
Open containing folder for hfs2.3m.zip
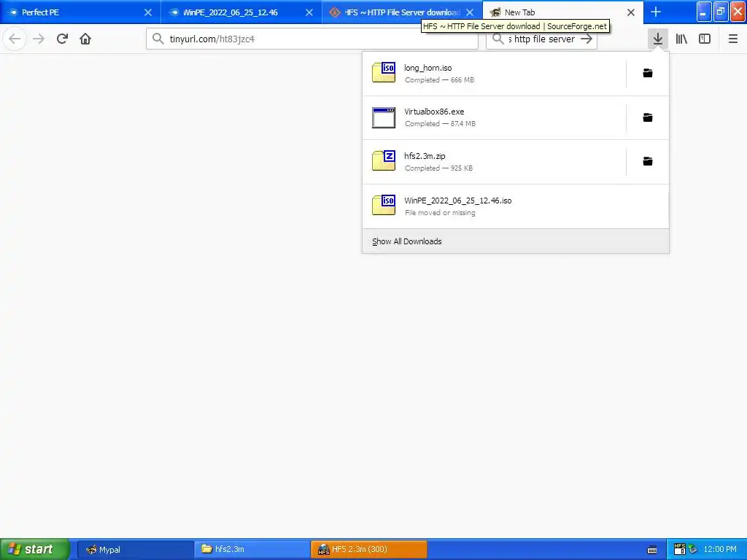point(648,161)
